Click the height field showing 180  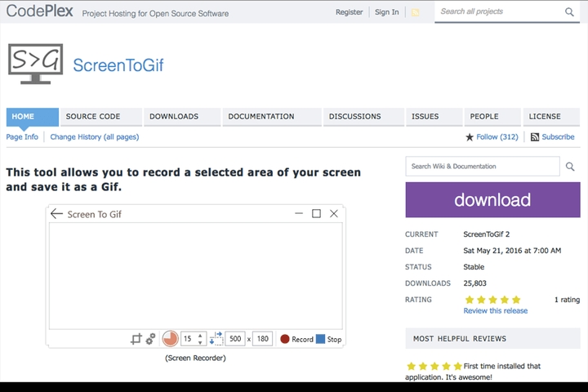tap(262, 339)
